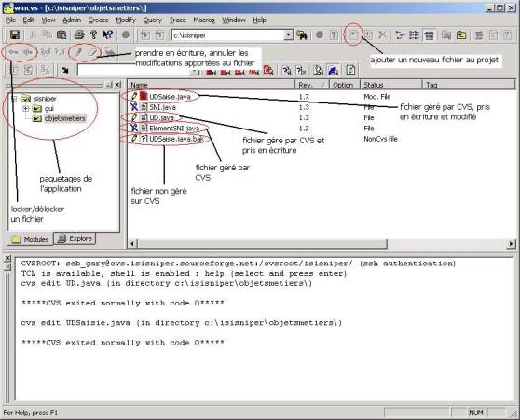
Task: Open the Window menu
Action: coord(234,20)
